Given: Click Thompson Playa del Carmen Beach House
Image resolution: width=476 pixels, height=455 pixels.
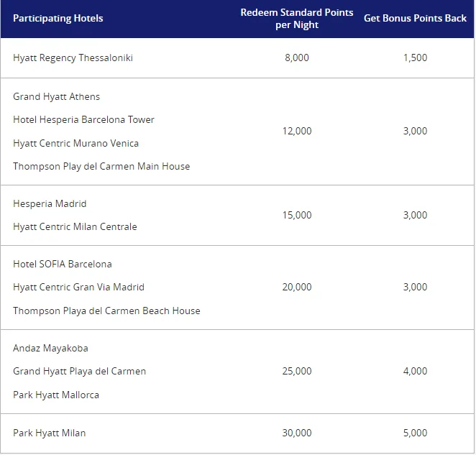Looking at the screenshot, I should tap(106, 311).
